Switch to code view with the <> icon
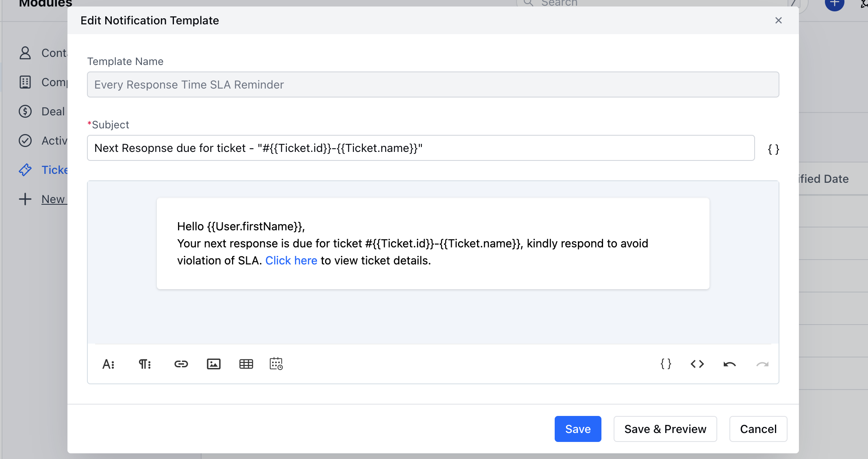The width and height of the screenshot is (868, 459). tap(697, 364)
